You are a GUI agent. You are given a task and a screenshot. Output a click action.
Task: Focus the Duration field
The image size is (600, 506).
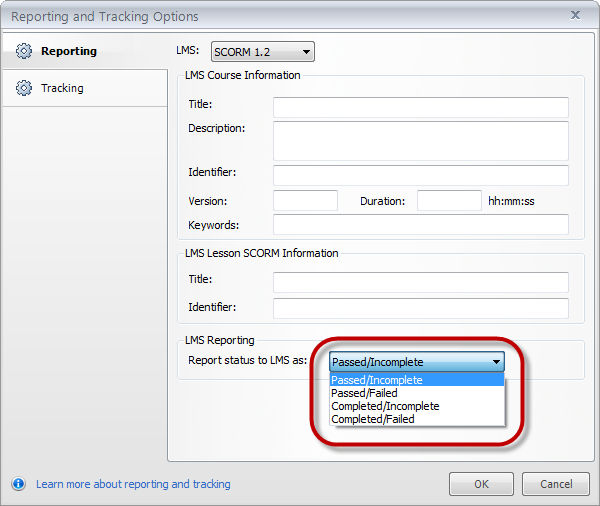(x=449, y=200)
